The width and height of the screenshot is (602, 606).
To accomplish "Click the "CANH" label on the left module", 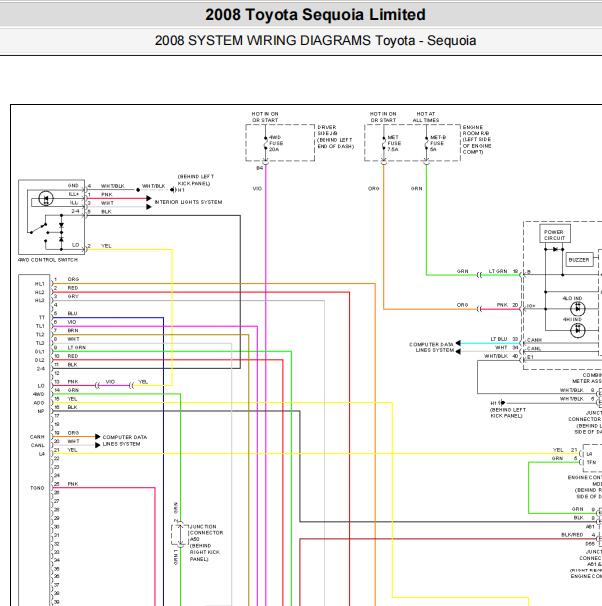I will click(x=37, y=437).
